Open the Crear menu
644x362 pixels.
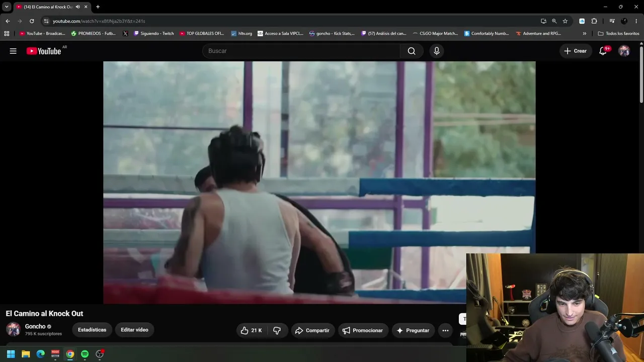tap(575, 51)
